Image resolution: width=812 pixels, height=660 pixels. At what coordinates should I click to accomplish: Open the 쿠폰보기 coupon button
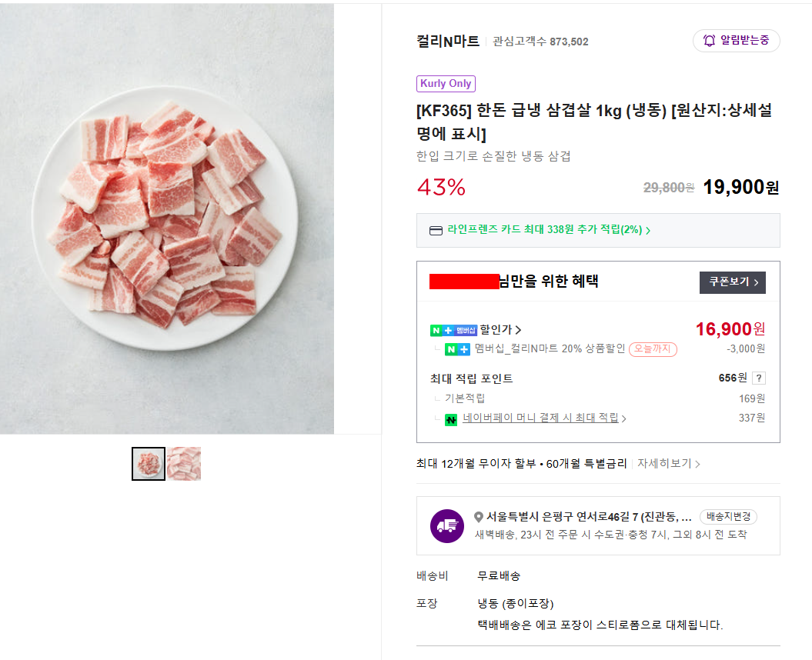click(732, 282)
